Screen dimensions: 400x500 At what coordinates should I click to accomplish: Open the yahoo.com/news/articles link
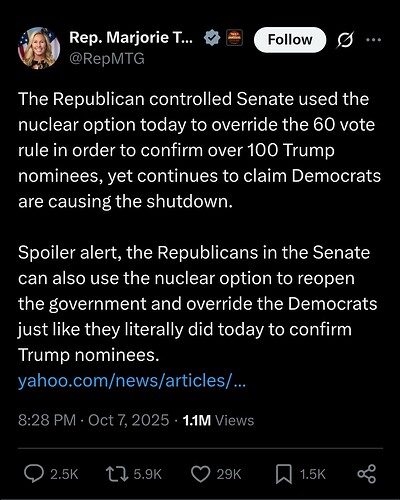pos(132,380)
